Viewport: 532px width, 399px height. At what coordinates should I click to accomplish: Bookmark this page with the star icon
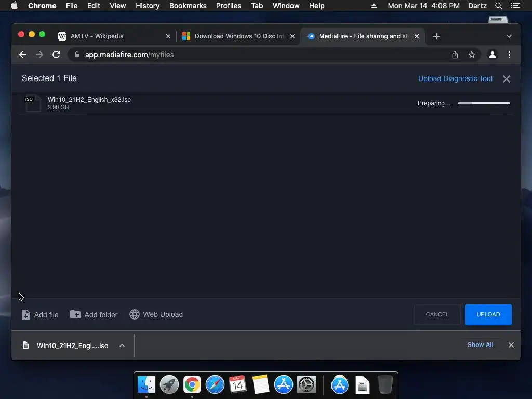(472, 55)
